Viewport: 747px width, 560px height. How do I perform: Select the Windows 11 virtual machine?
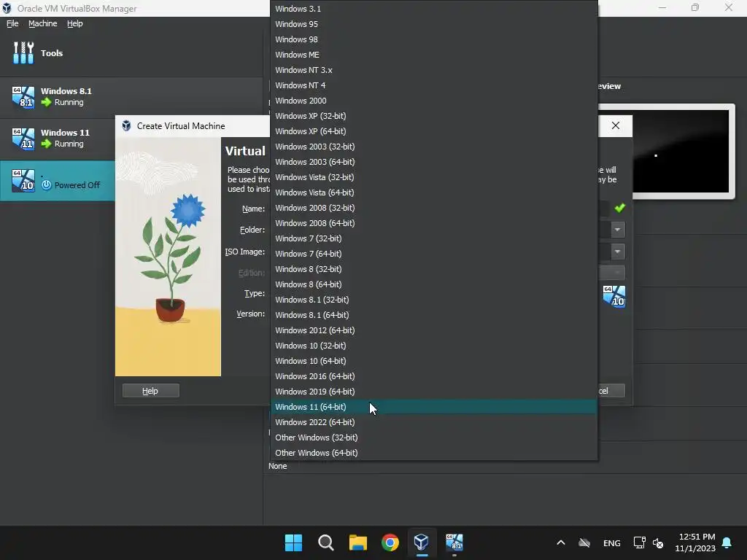pyautogui.click(x=57, y=138)
